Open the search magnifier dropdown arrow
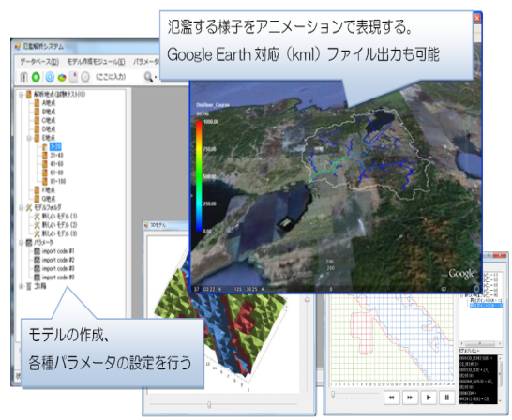The image size is (512, 420). 156,78
